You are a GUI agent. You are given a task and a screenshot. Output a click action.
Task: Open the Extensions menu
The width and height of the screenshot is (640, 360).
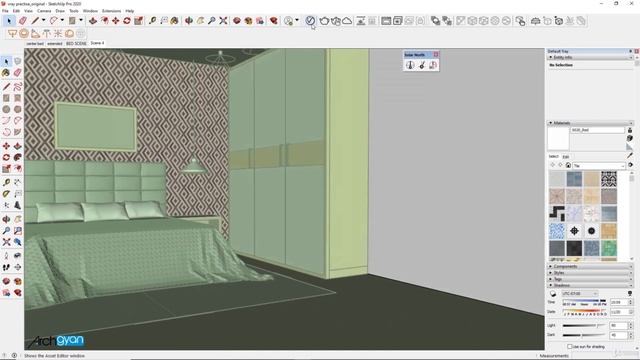point(111,11)
